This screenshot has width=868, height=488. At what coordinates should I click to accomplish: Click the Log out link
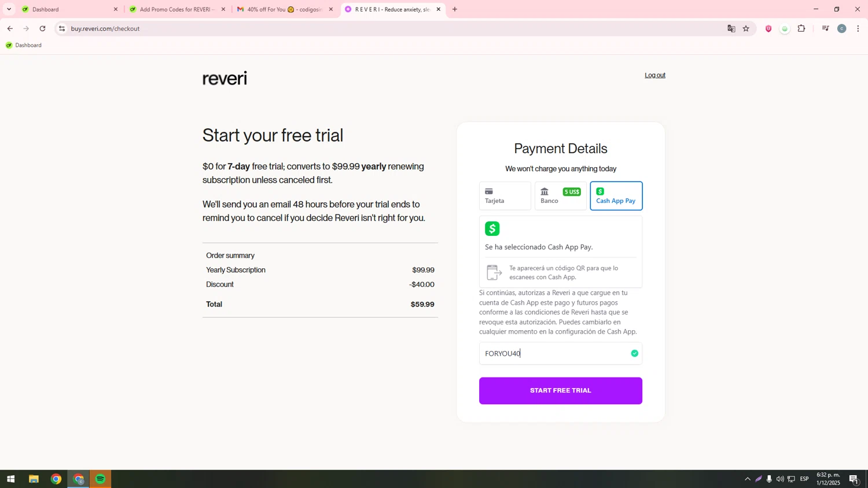655,75
